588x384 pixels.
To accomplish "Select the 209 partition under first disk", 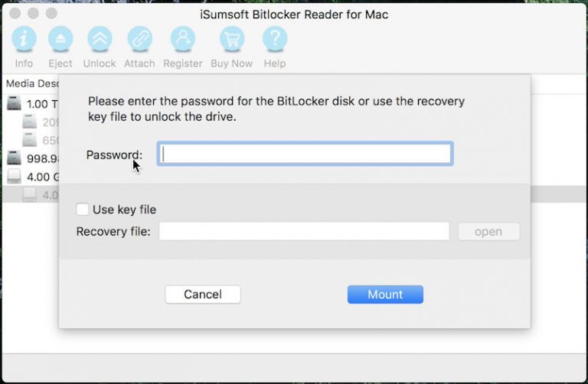I will [29, 122].
